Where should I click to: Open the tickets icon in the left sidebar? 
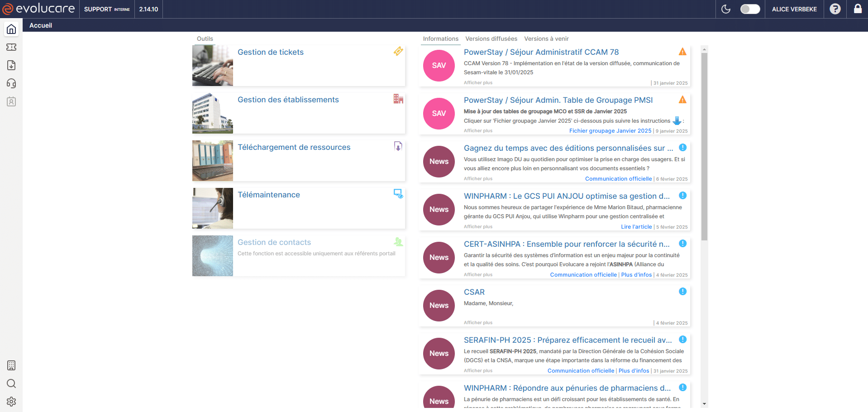coord(11,47)
